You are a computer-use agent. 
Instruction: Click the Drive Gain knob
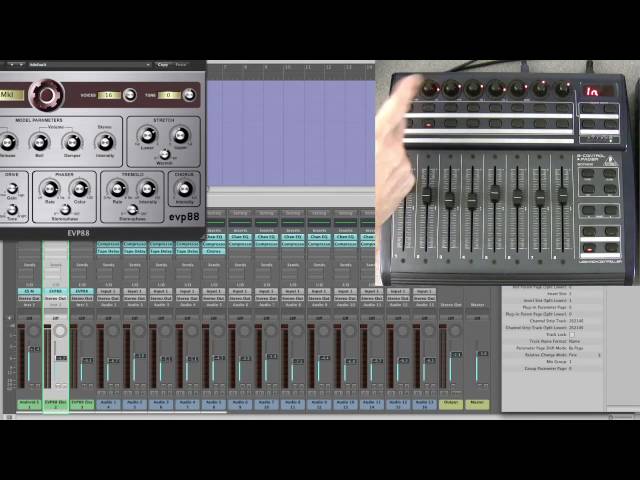coord(12,188)
